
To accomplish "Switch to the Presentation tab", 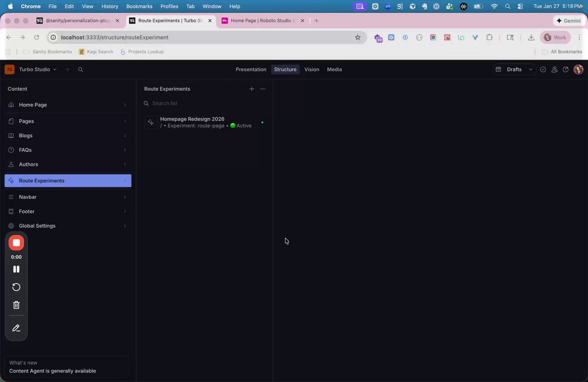I will pos(251,69).
